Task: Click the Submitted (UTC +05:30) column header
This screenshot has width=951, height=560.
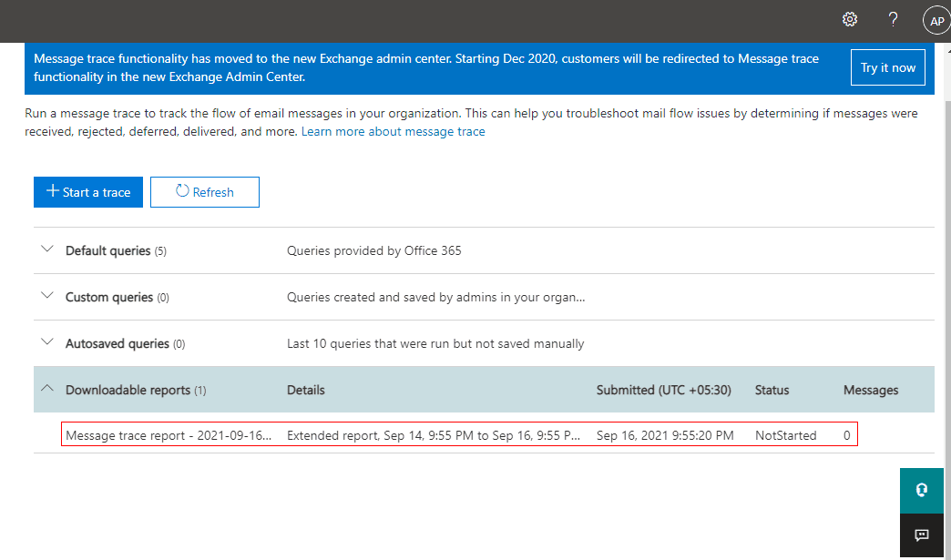Action: coord(663,390)
